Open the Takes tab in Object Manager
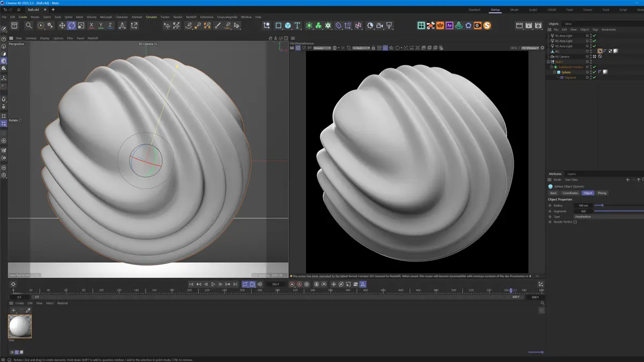The width and height of the screenshot is (644, 362). [568, 24]
